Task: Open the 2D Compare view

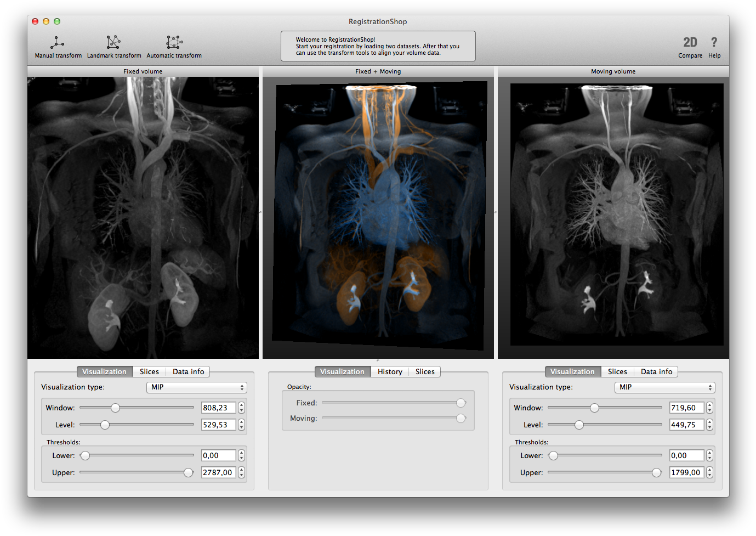Action: point(690,47)
